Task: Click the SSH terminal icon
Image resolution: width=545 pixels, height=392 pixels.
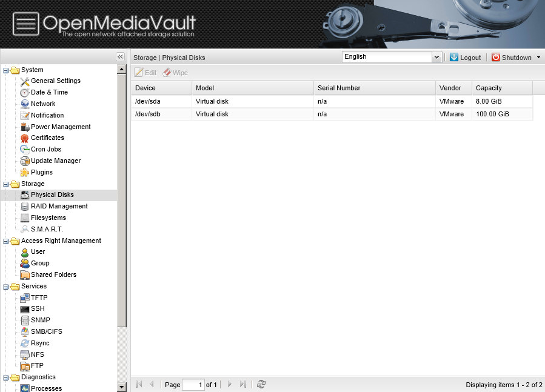Action: click(x=25, y=309)
